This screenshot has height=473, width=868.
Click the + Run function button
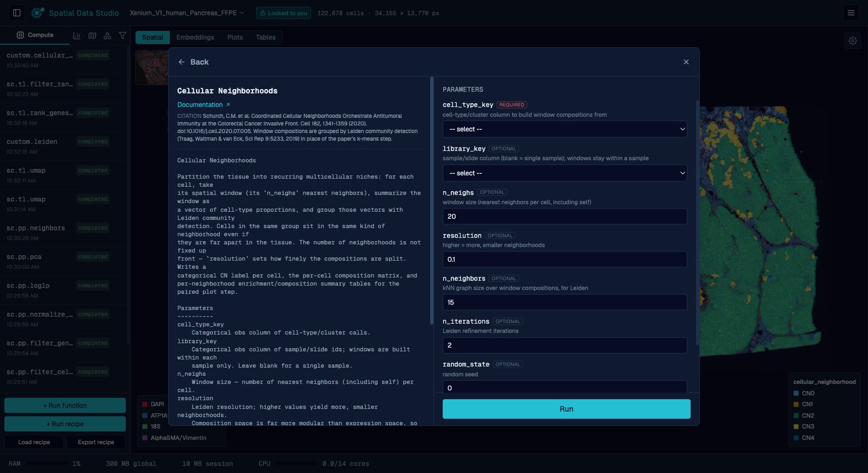pos(65,406)
